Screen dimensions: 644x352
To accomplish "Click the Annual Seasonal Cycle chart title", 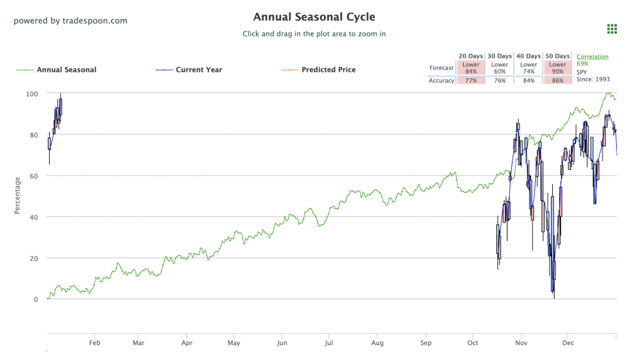I will click(314, 17).
